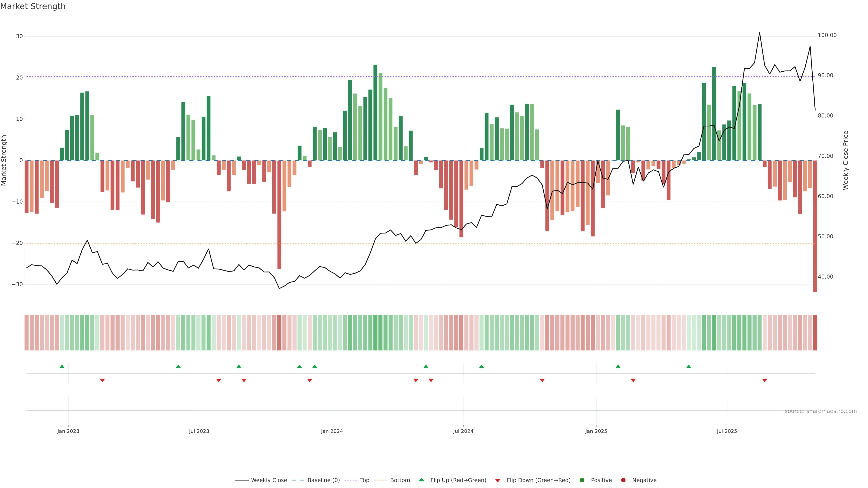Click the Flip Up green triangle legend icon
The image size is (868, 488).
[x=421, y=480]
